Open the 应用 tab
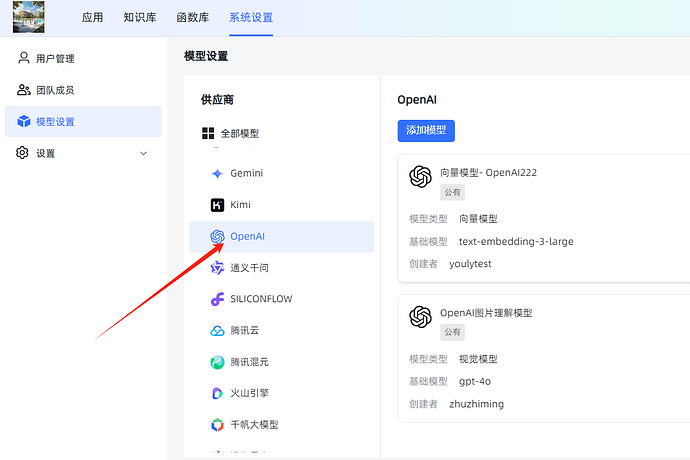 pos(92,17)
